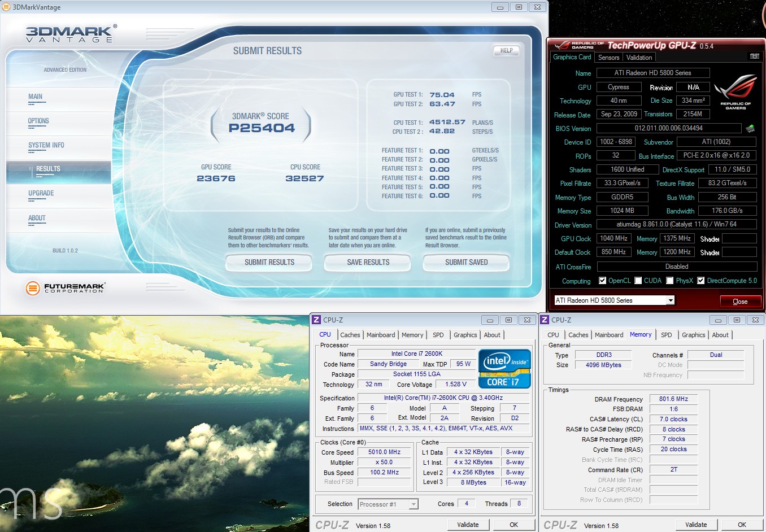Open CPU tab in right CPU-Z window
This screenshot has width=766, height=532.
pos(554,335)
